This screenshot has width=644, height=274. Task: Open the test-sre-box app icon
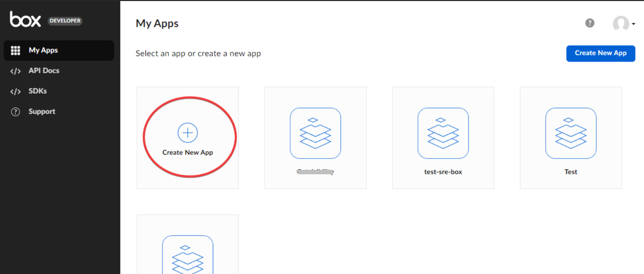click(x=443, y=133)
